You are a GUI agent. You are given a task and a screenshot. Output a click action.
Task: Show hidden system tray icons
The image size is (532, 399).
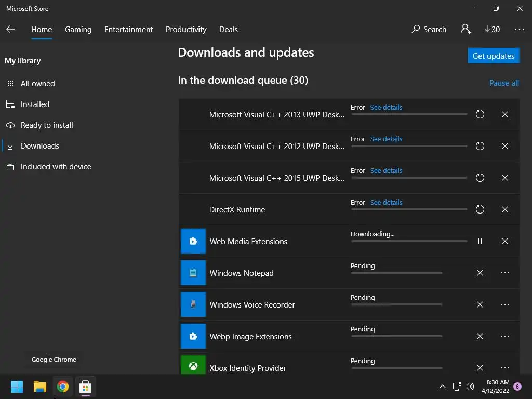click(443, 387)
